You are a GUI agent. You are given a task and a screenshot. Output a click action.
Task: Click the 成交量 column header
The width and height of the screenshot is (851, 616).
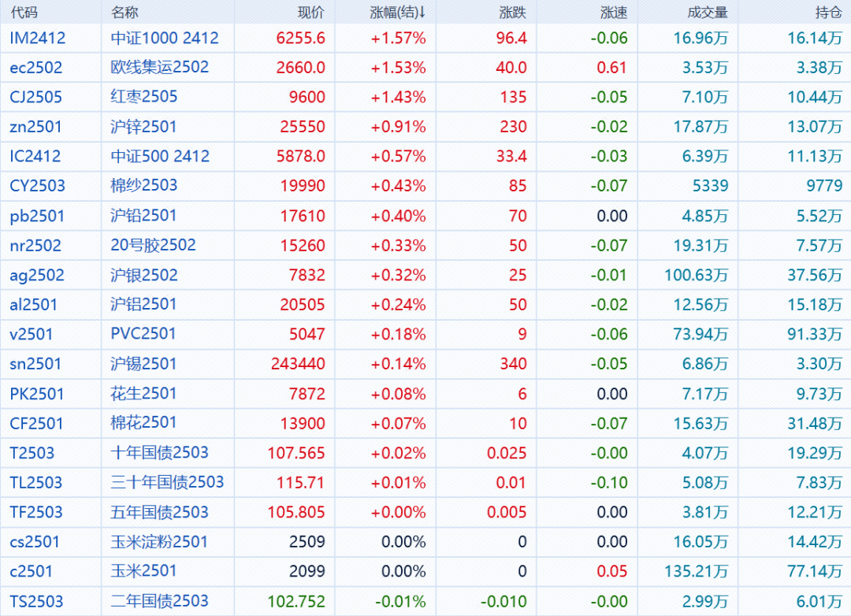click(707, 12)
